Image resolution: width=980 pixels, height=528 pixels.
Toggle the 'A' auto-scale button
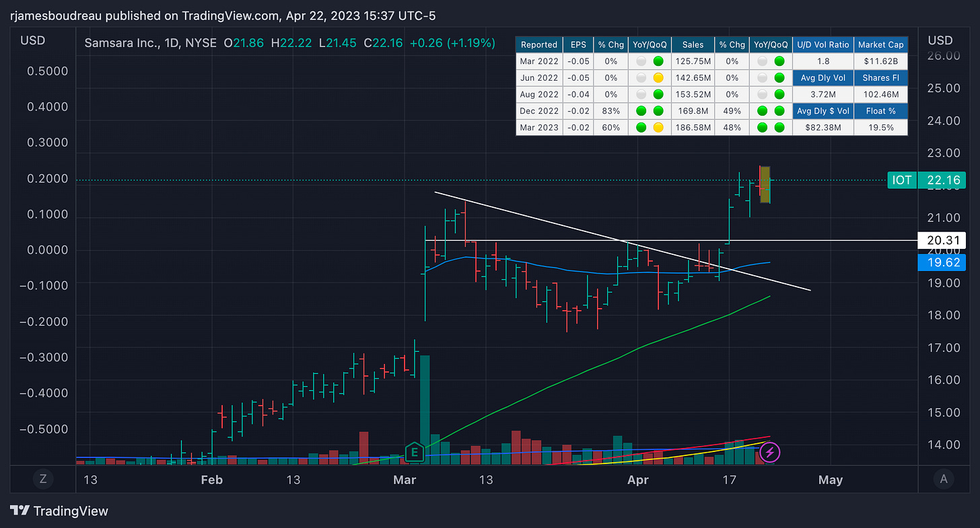944,480
